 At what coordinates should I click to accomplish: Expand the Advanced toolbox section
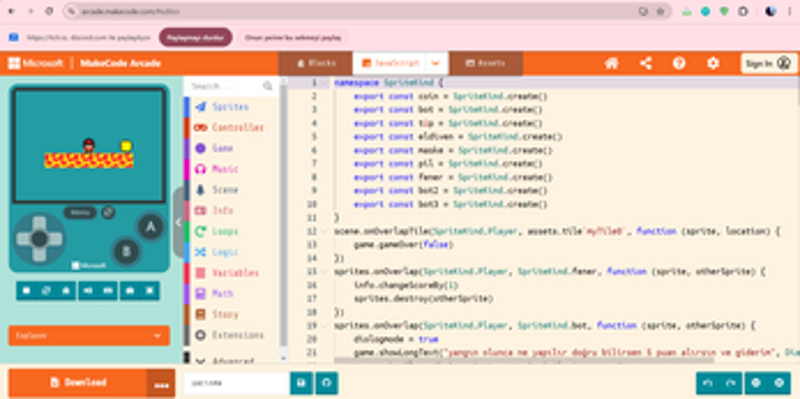231,360
